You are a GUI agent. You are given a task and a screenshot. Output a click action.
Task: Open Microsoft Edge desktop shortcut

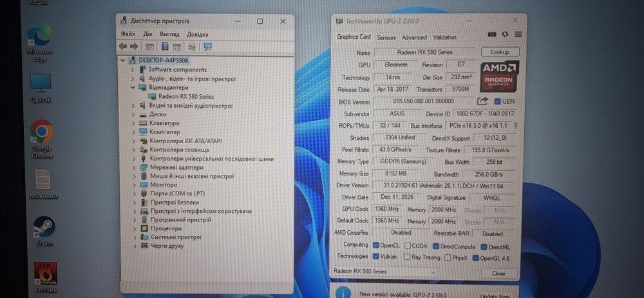[x=40, y=43]
